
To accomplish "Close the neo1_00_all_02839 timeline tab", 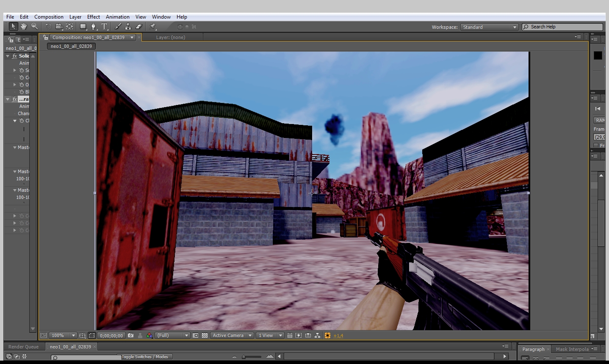I will pyautogui.click(x=95, y=347).
